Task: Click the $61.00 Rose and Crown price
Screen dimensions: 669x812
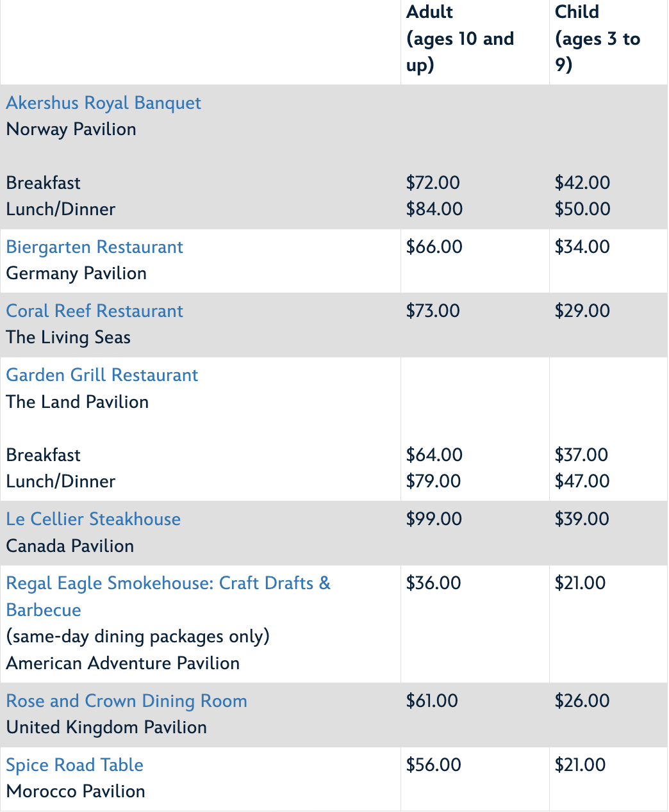Action: [432, 701]
